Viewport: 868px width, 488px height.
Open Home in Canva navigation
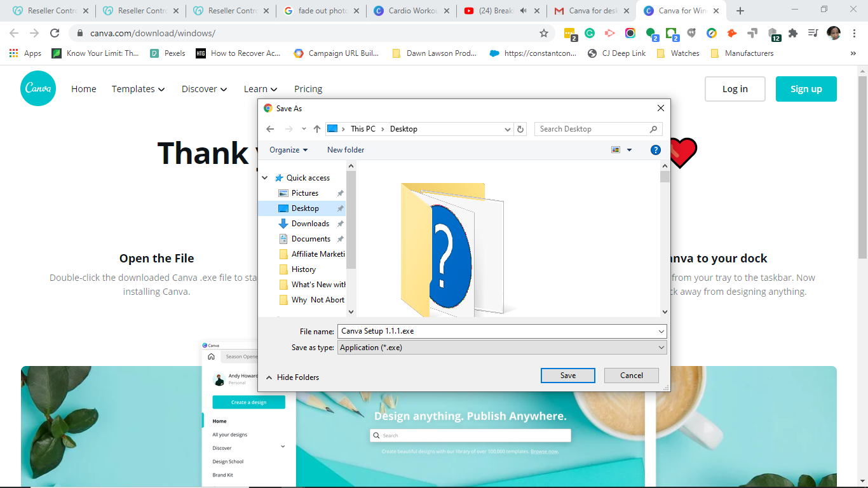tap(84, 89)
